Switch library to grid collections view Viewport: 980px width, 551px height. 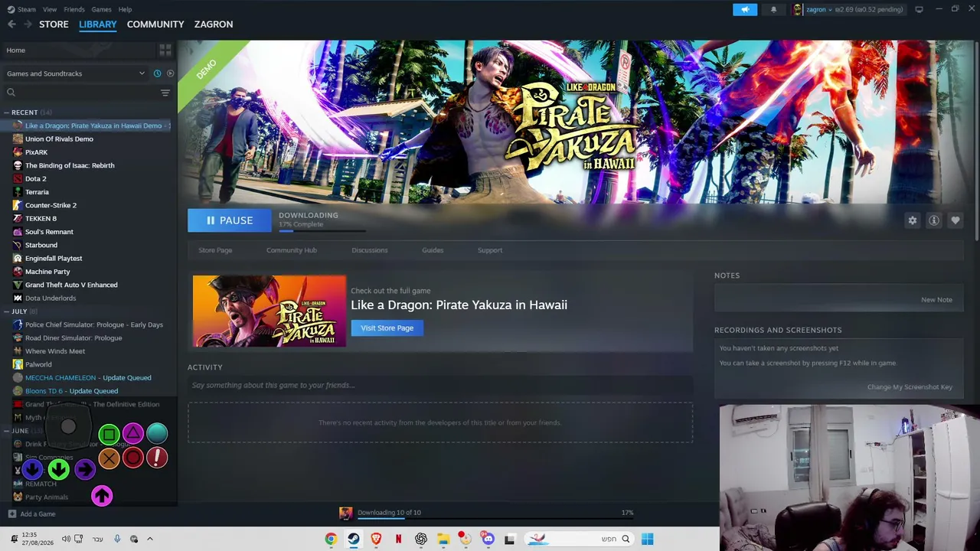point(165,50)
